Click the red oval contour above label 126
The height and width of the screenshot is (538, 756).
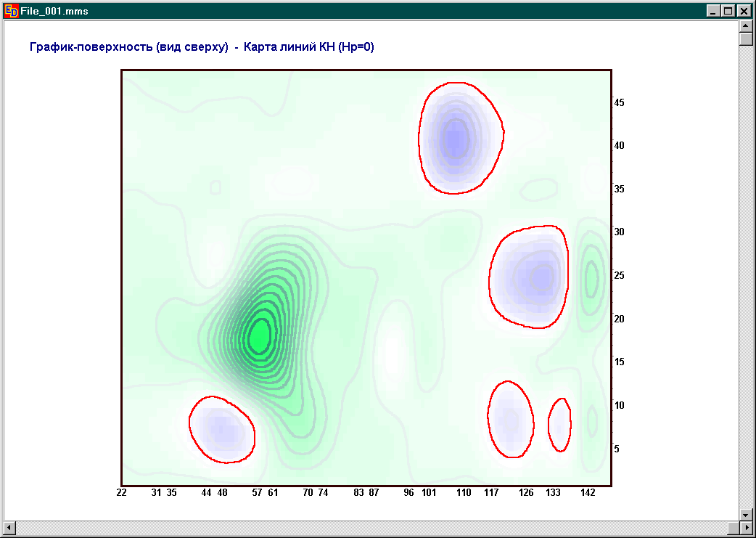click(511, 419)
